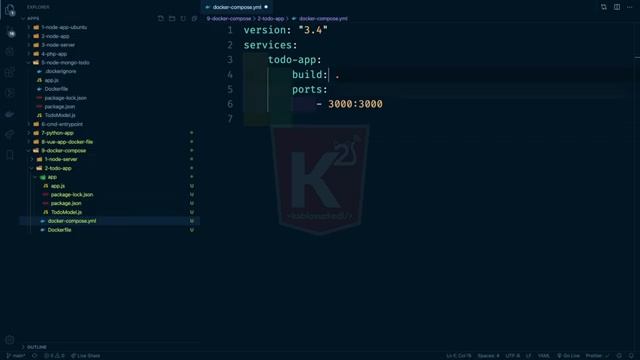Click the New Folder icon in the Explorer header

coord(172,18)
